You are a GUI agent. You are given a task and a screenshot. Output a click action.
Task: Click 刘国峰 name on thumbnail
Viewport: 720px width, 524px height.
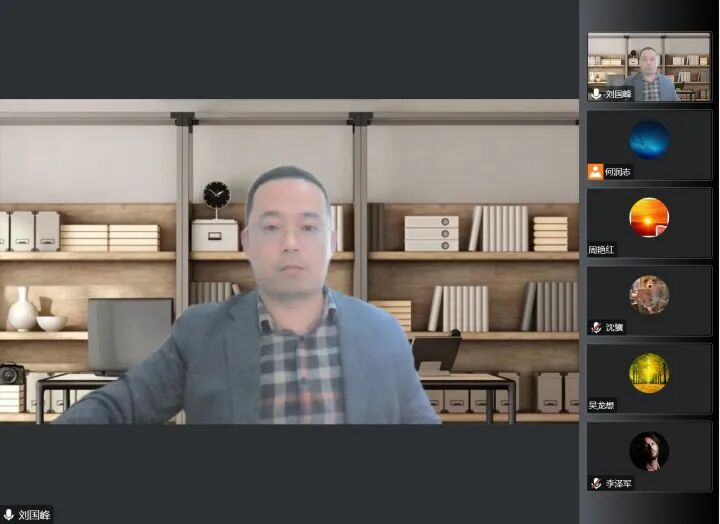[618, 94]
